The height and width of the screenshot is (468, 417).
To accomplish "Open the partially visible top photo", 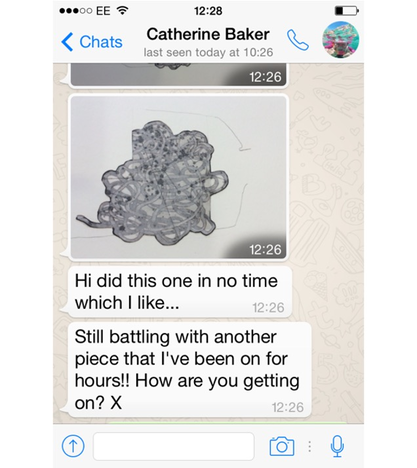I will [x=179, y=75].
